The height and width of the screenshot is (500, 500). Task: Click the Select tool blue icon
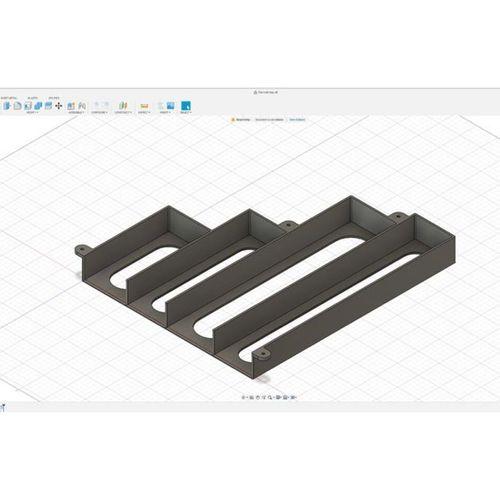point(186,106)
